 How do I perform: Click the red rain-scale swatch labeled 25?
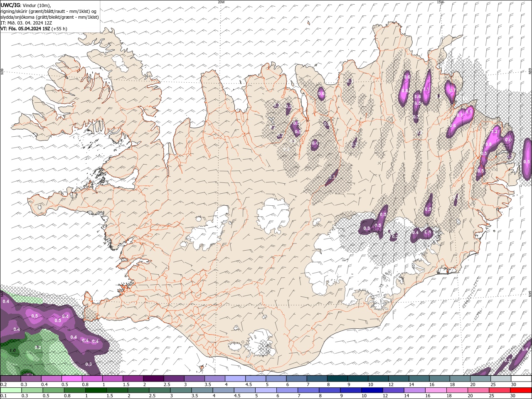500,390
